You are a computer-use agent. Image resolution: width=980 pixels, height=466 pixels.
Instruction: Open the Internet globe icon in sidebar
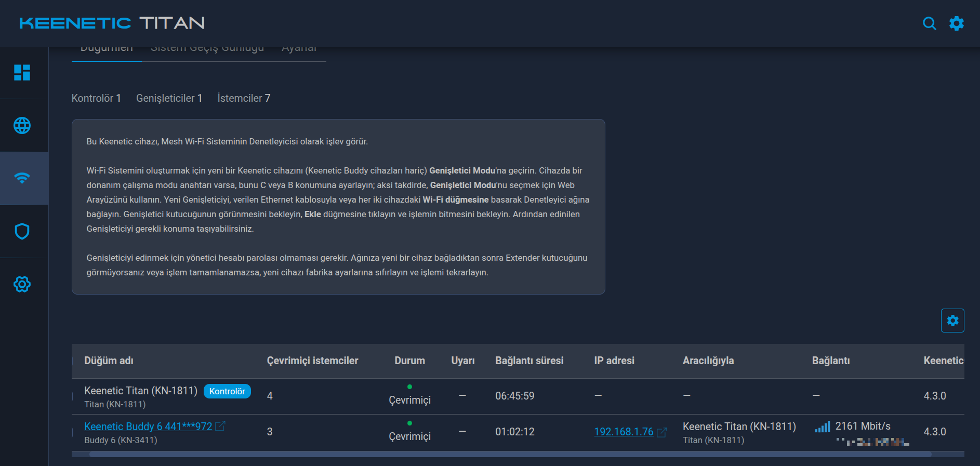tap(22, 125)
